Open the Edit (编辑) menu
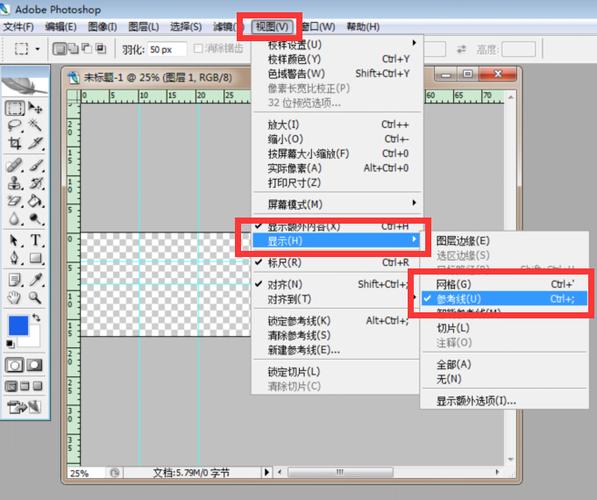Image resolution: width=597 pixels, height=500 pixels. (x=61, y=27)
